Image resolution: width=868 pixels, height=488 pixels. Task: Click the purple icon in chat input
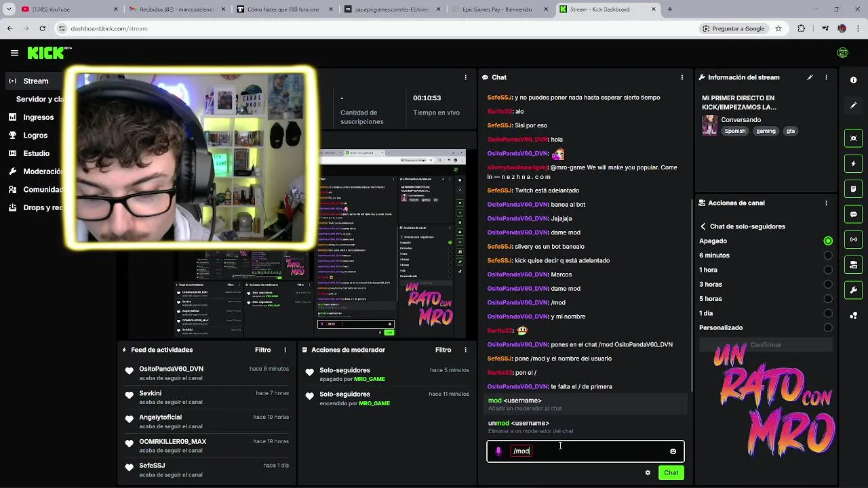[x=498, y=451]
